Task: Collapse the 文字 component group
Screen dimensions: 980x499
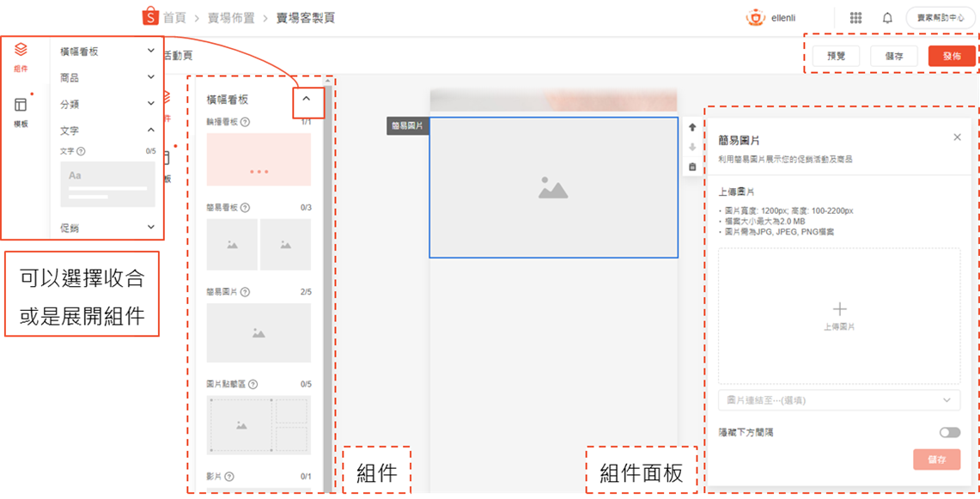Action: [x=150, y=130]
